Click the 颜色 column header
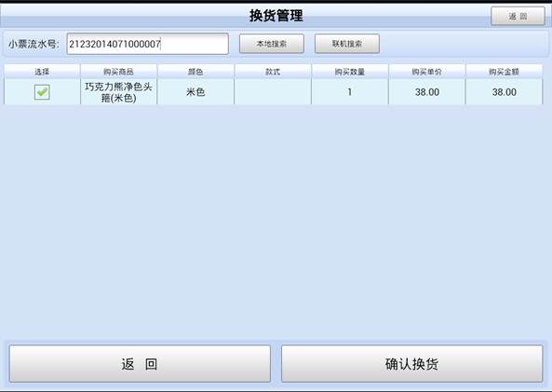552x392 pixels. [x=195, y=72]
